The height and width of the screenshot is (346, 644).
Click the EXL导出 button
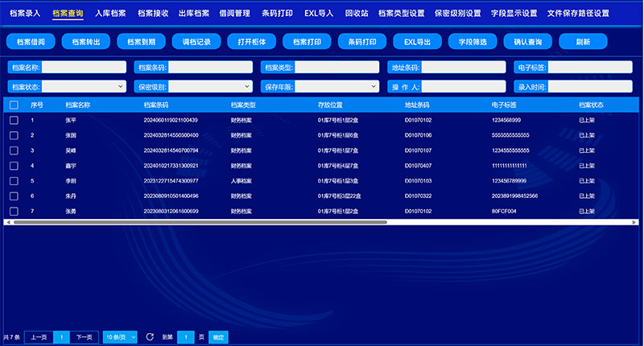[415, 41]
